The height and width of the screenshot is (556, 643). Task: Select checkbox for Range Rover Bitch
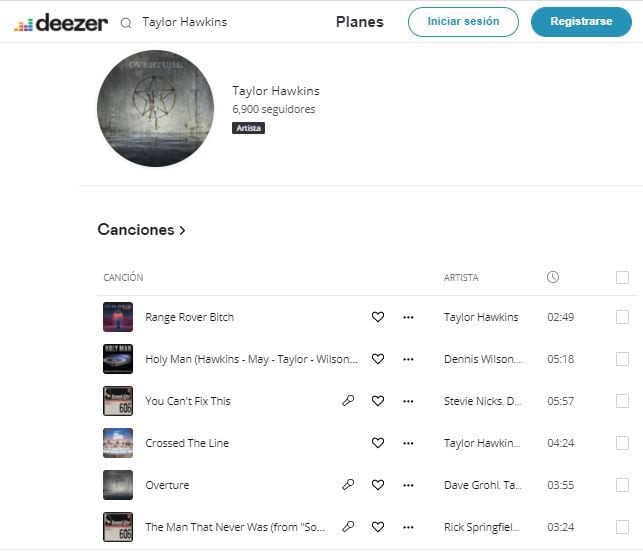[622, 317]
